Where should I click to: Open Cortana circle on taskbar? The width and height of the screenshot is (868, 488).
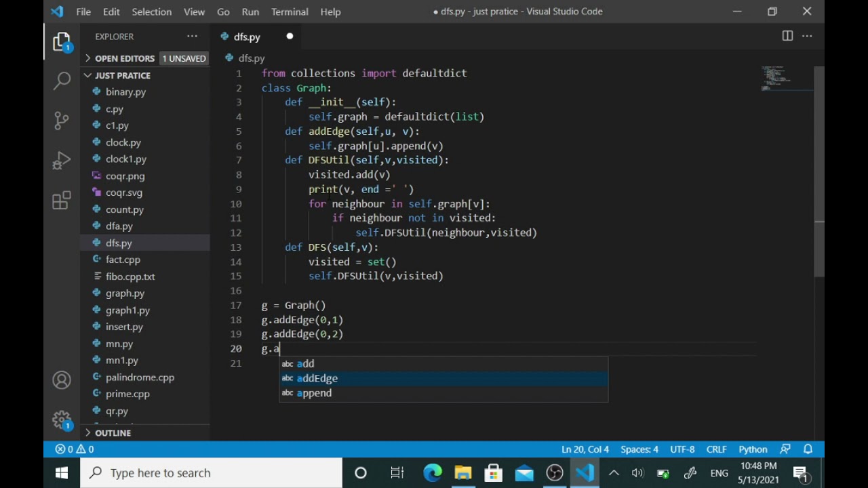pyautogui.click(x=361, y=473)
